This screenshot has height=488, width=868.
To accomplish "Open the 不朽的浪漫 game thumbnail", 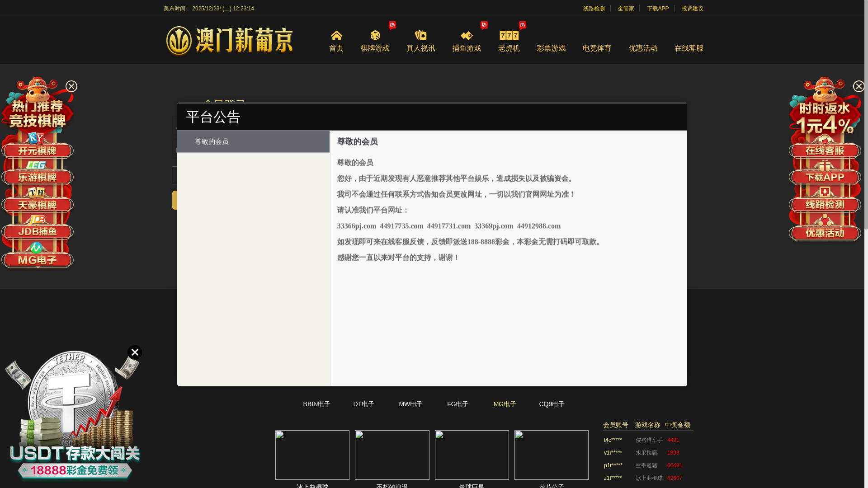I will pyautogui.click(x=392, y=455).
